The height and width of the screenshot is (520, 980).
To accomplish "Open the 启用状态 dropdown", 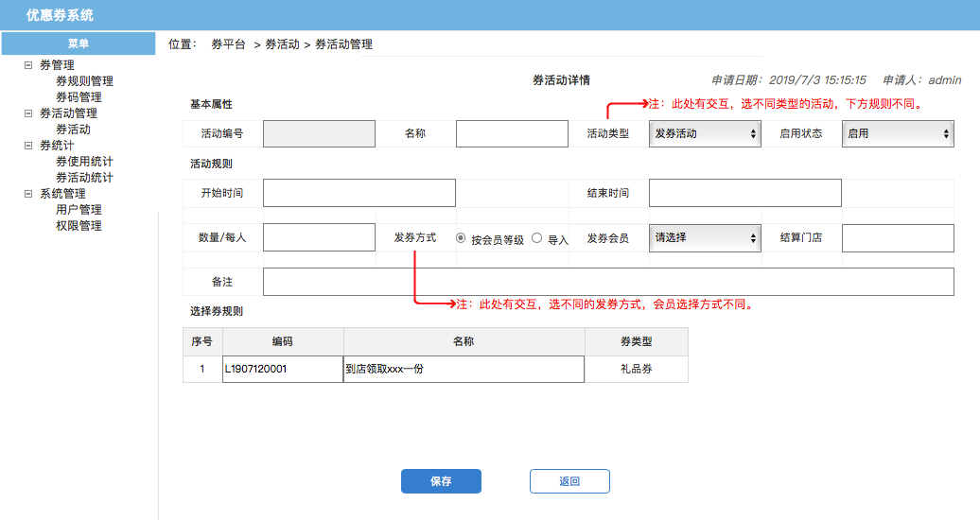I will click(x=898, y=133).
